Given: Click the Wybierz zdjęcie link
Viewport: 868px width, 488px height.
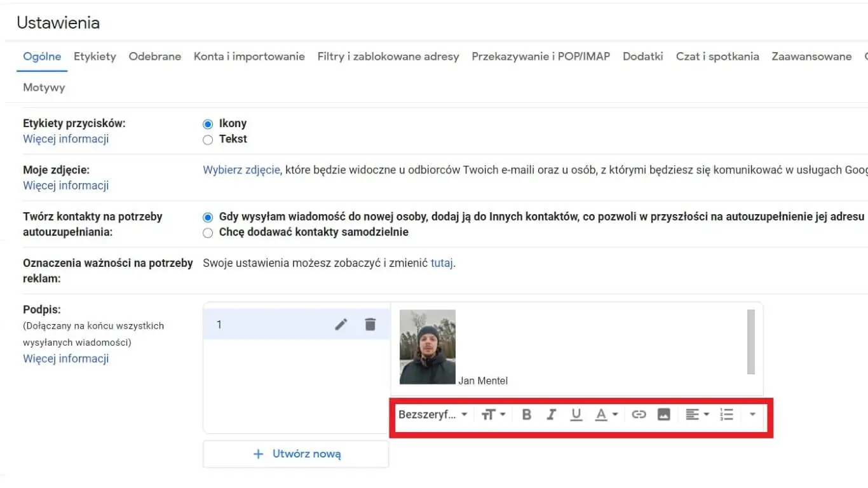Looking at the screenshot, I should click(241, 170).
